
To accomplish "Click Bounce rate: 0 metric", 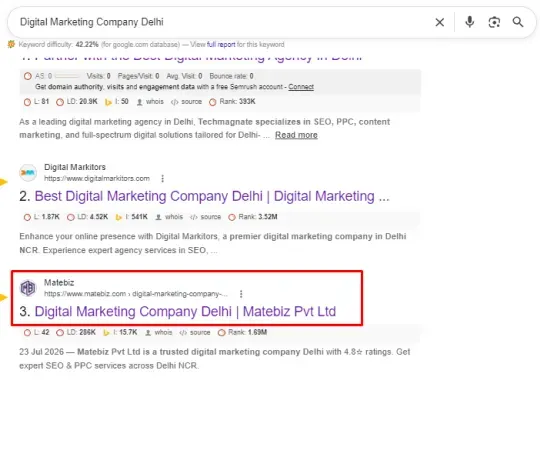I will tap(231, 76).
